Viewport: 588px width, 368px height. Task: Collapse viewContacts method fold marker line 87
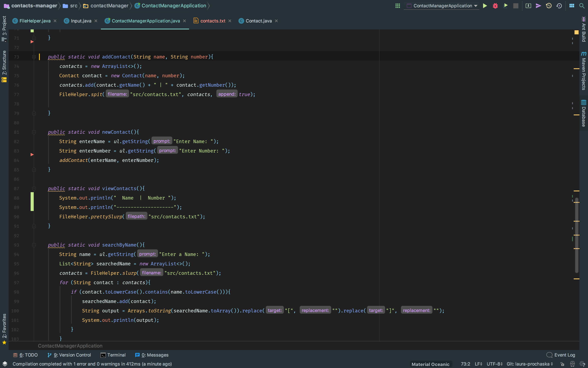click(x=34, y=189)
